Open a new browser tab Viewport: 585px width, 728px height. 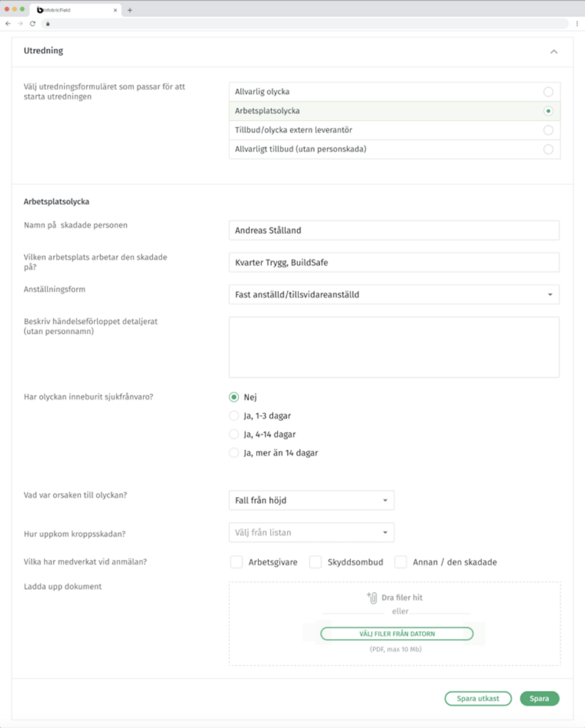coord(130,10)
